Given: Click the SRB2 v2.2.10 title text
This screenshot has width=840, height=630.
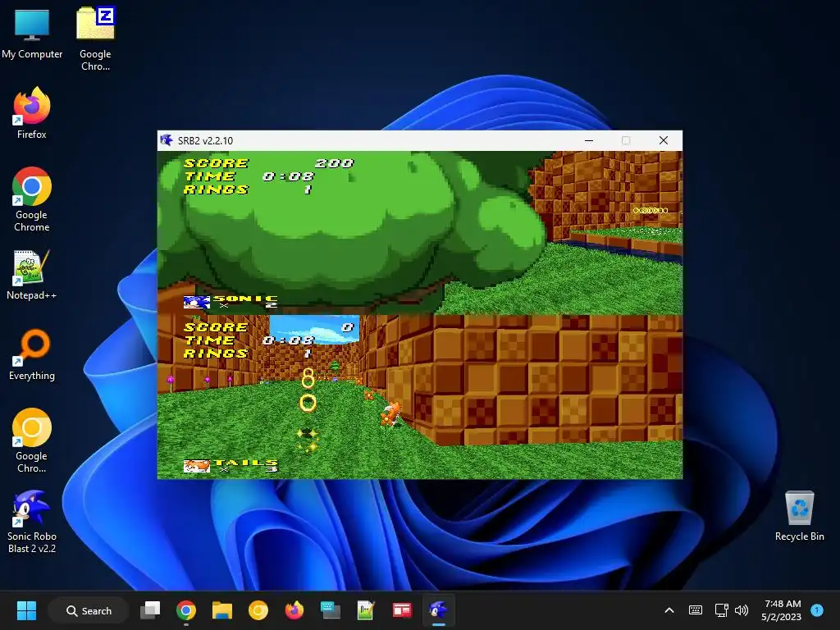Looking at the screenshot, I should pyautogui.click(x=205, y=141).
